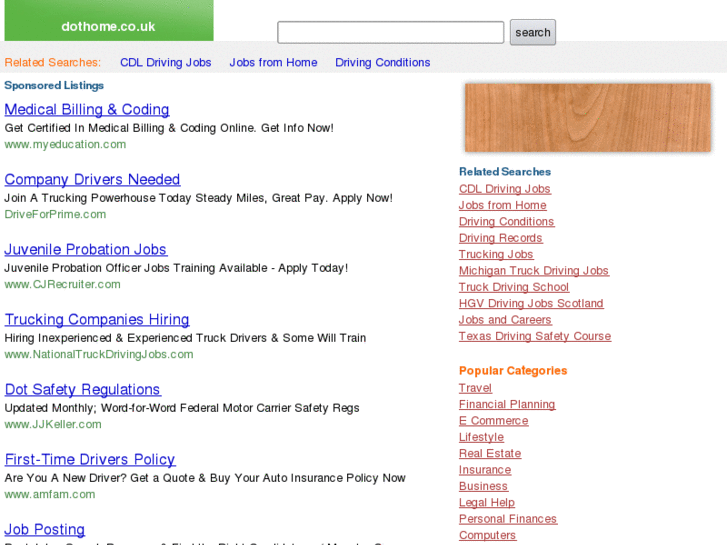Click the orange 'Related Searches:' label
The width and height of the screenshot is (727, 545).
click(x=52, y=63)
